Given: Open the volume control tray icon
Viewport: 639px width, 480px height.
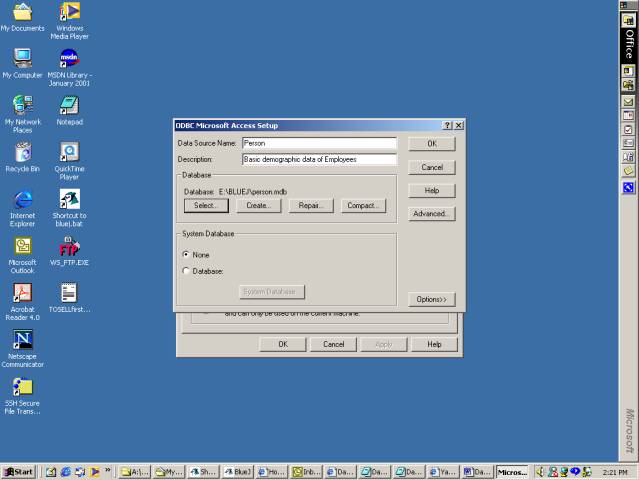Looking at the screenshot, I should click(x=540, y=472).
